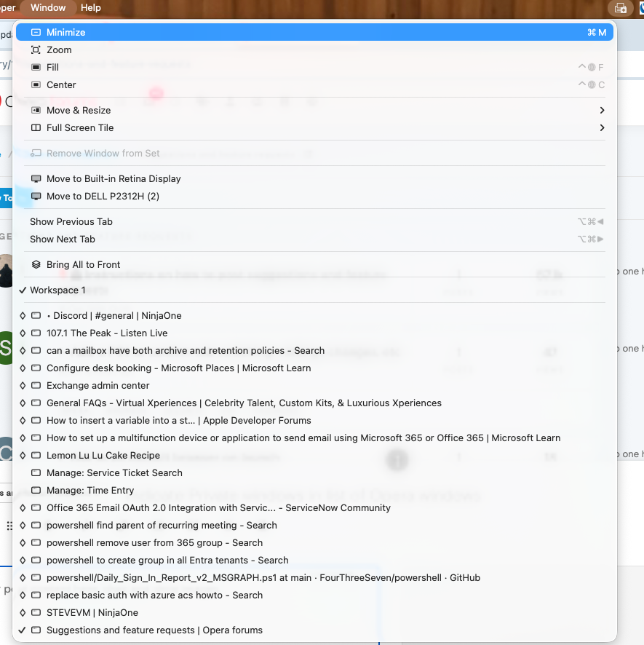The height and width of the screenshot is (645, 644).
Task: Select the Zoom menu item
Action: tap(314, 50)
